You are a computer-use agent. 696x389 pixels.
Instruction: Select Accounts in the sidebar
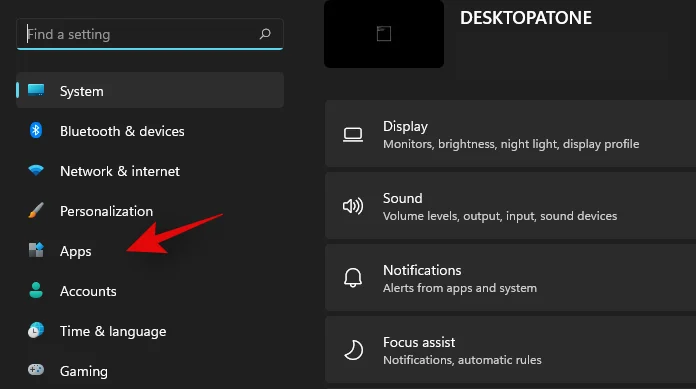click(150, 291)
